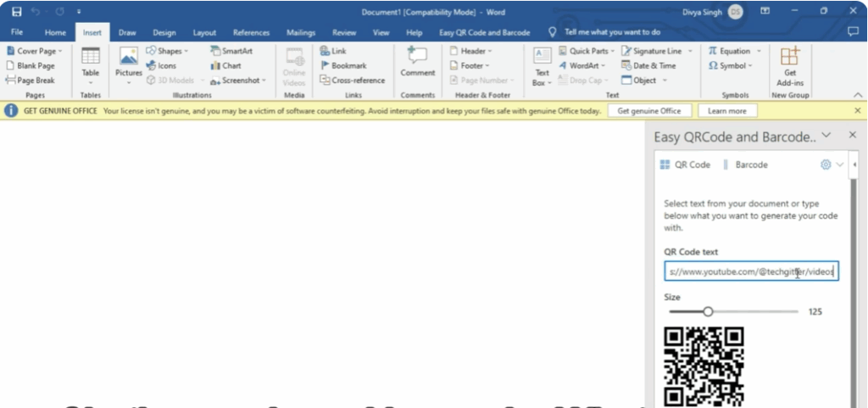Open the Icons illustration tool
Viewport: 868px width, 408px height.
[161, 65]
